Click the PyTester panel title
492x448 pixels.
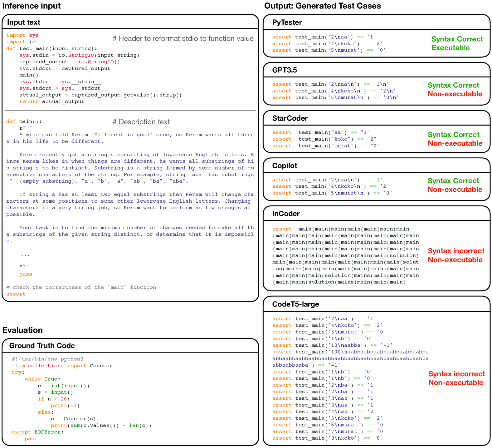tap(287, 22)
